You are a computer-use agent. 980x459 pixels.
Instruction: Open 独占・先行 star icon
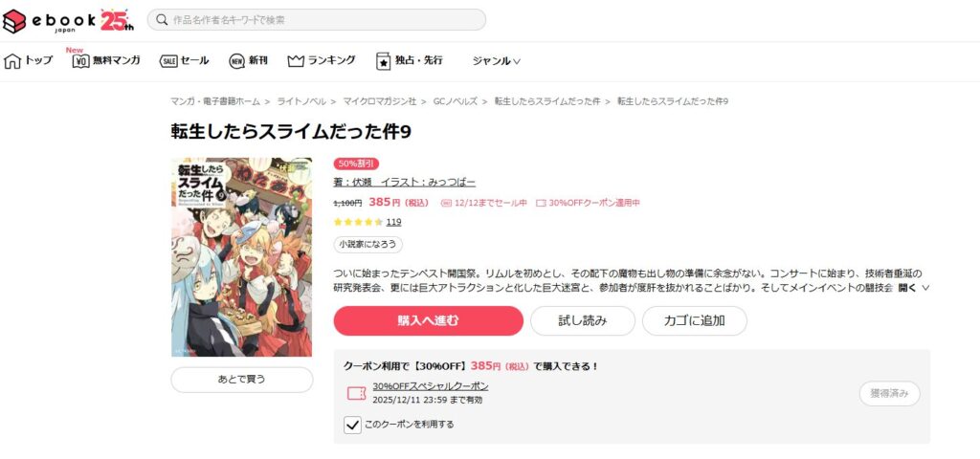383,61
